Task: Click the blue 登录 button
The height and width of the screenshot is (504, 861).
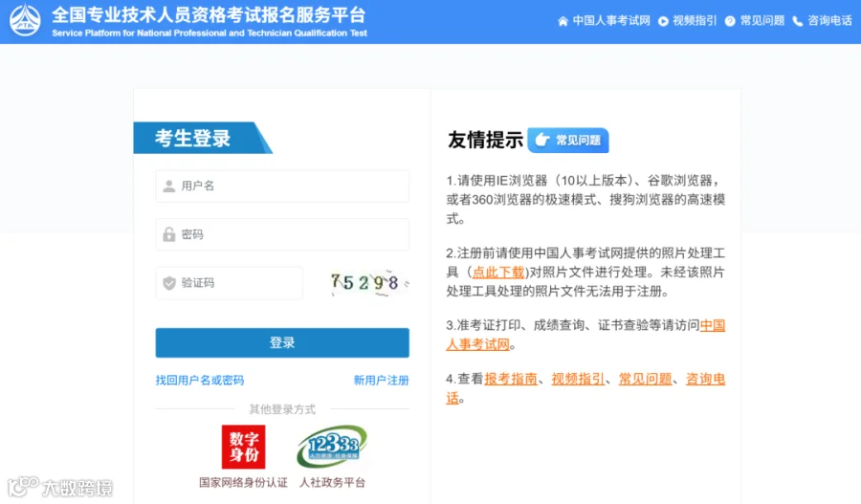Action: 282,342
